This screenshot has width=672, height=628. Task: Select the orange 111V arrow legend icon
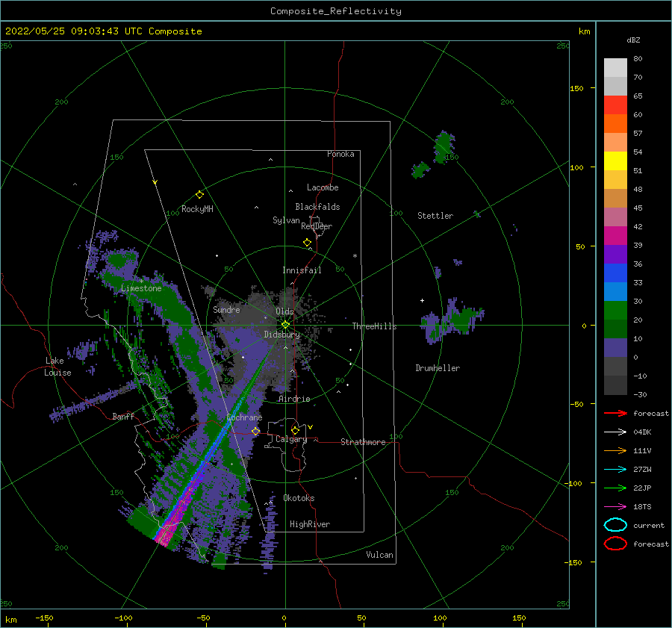[x=615, y=450]
